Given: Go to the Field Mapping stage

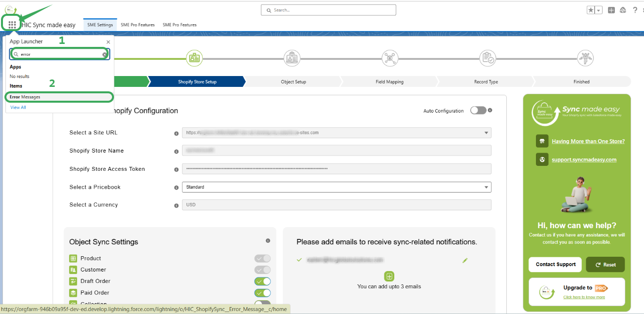Looking at the screenshot, I should coord(389,81).
